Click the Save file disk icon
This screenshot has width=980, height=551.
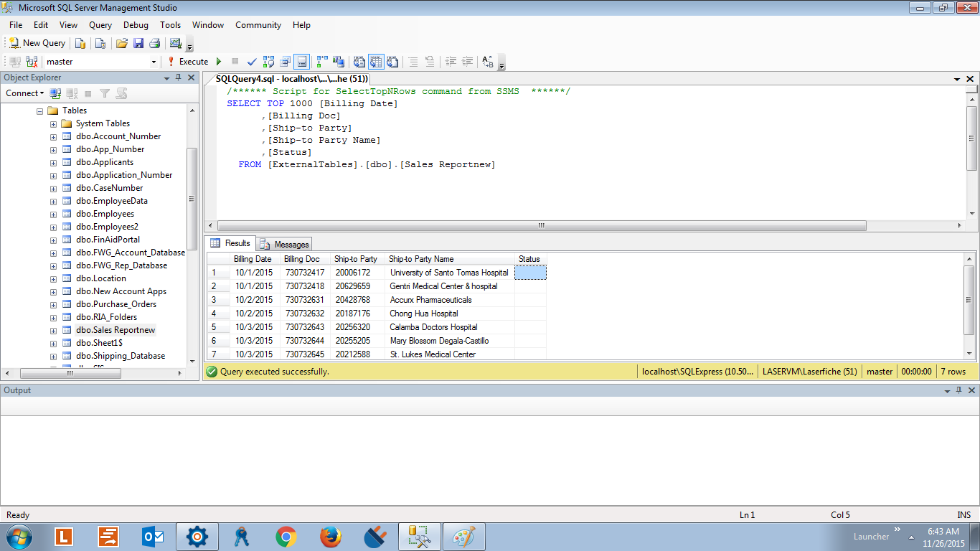point(138,43)
